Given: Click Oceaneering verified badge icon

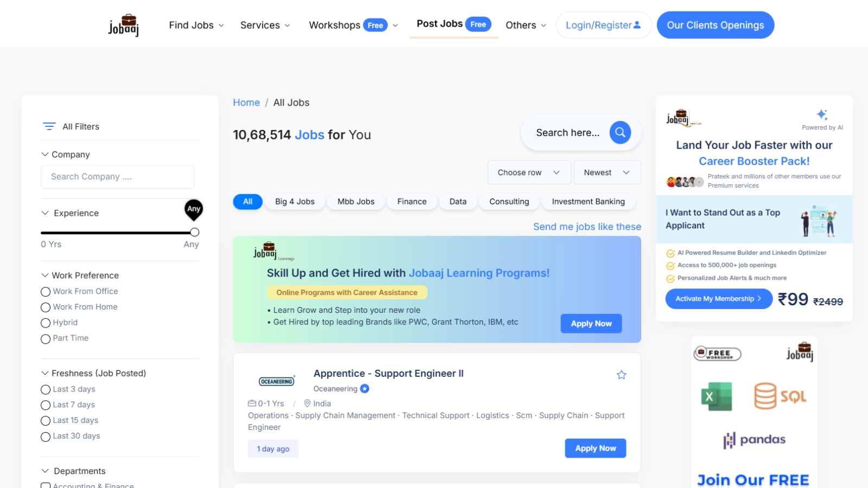Looking at the screenshot, I should [365, 388].
